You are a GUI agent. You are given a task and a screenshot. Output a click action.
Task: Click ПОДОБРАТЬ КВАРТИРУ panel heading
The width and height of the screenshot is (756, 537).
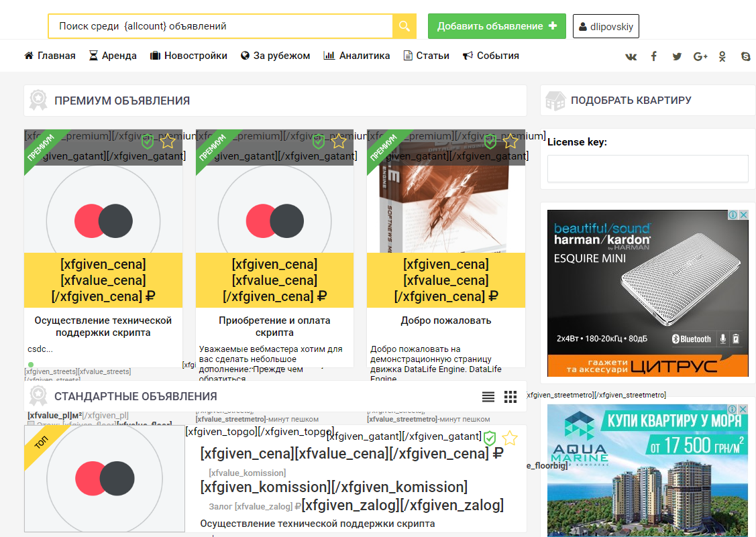[x=631, y=101]
